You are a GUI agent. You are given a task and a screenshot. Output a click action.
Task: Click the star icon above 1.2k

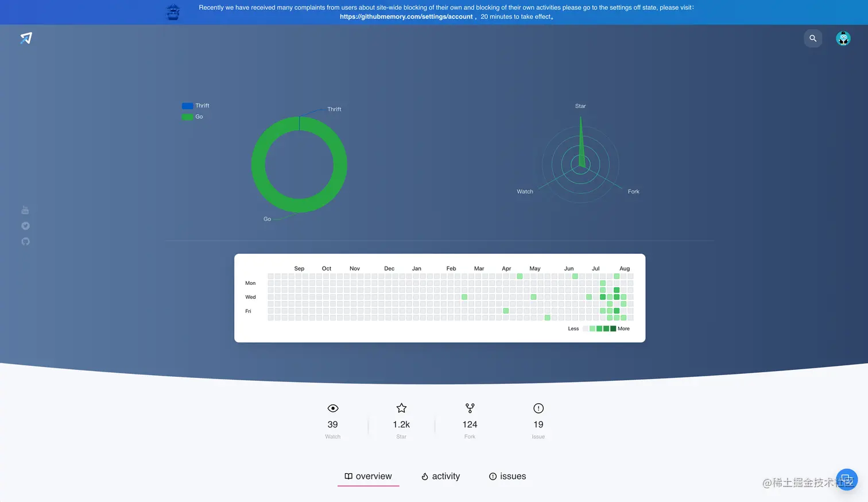(x=401, y=408)
